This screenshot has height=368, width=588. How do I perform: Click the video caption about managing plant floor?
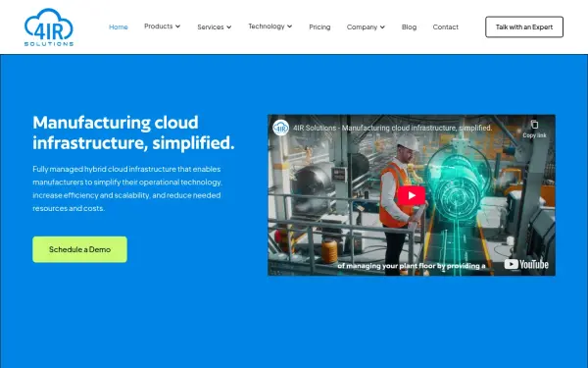pos(411,266)
